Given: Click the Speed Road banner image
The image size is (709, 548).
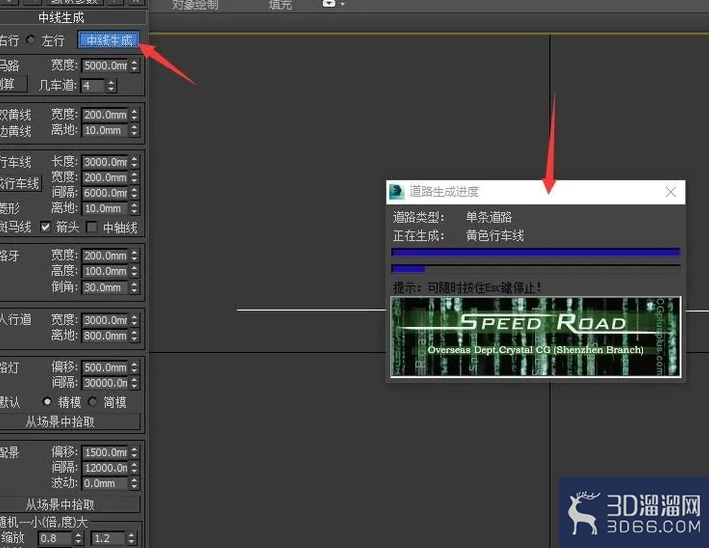Looking at the screenshot, I should (x=535, y=336).
